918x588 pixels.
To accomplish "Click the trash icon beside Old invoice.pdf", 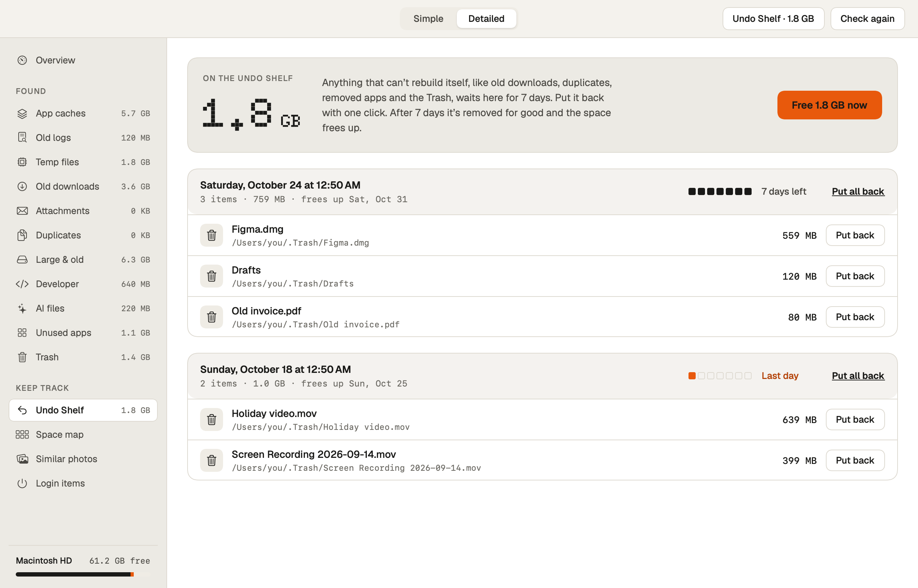I will click(x=212, y=317).
